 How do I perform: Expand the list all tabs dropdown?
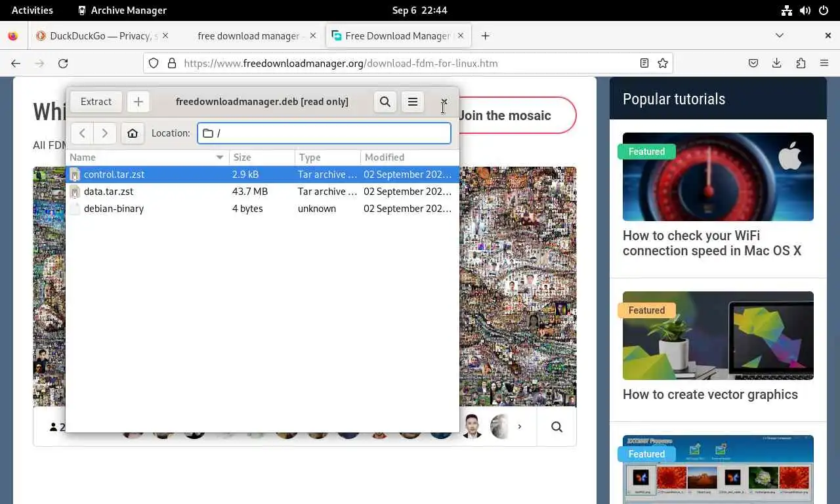(780, 36)
